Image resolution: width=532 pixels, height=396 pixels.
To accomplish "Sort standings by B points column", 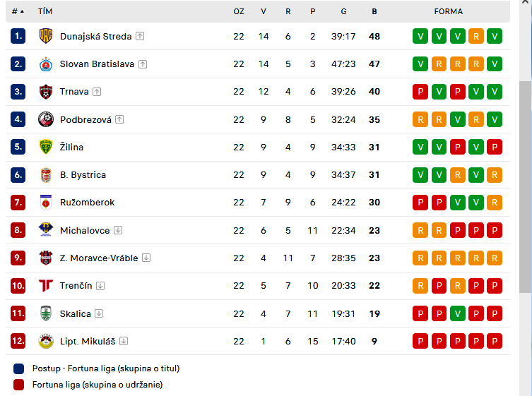I will [374, 11].
